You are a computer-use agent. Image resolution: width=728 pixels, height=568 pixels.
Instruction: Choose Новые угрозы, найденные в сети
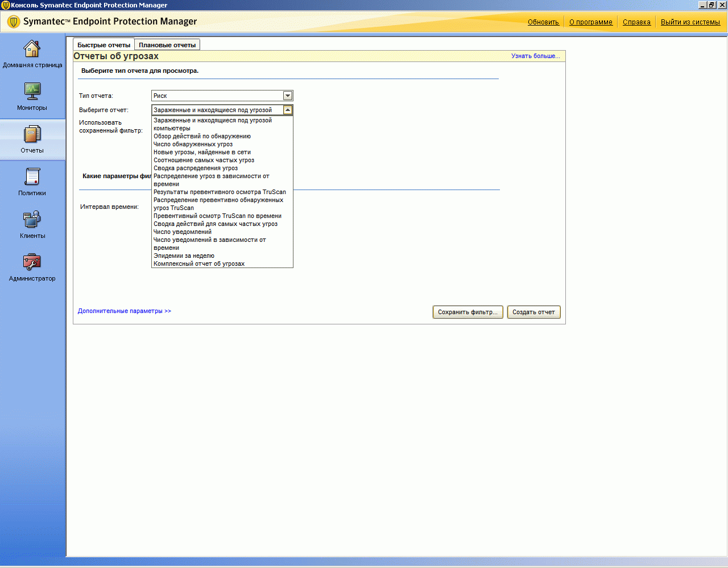222,152
